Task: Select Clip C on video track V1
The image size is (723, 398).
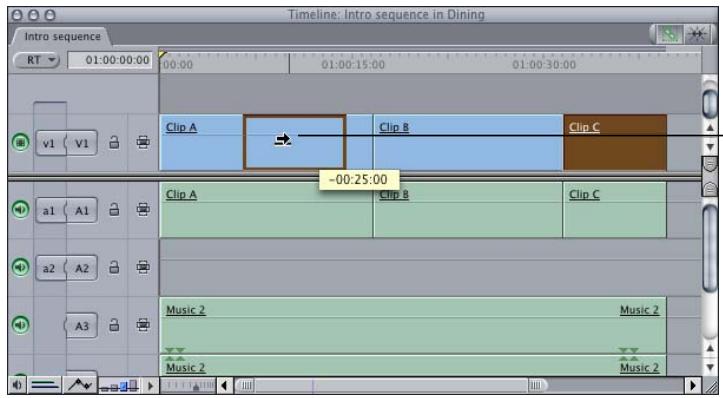Action: pos(615,143)
